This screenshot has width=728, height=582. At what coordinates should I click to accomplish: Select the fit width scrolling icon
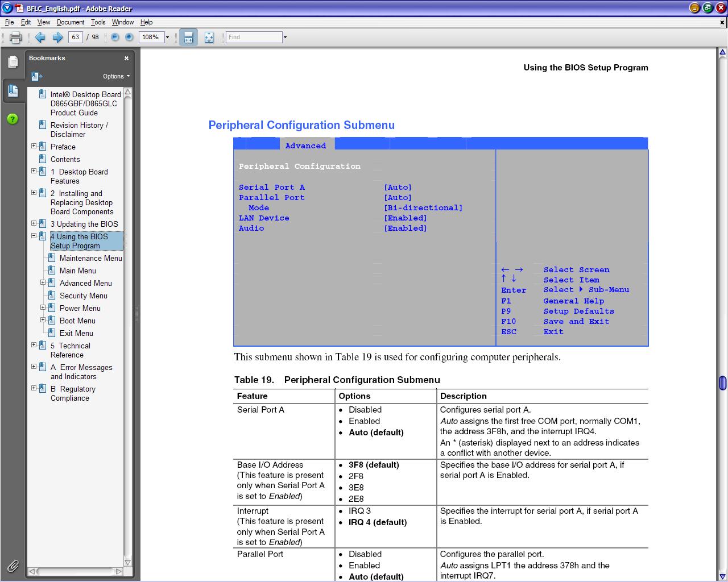(x=188, y=38)
